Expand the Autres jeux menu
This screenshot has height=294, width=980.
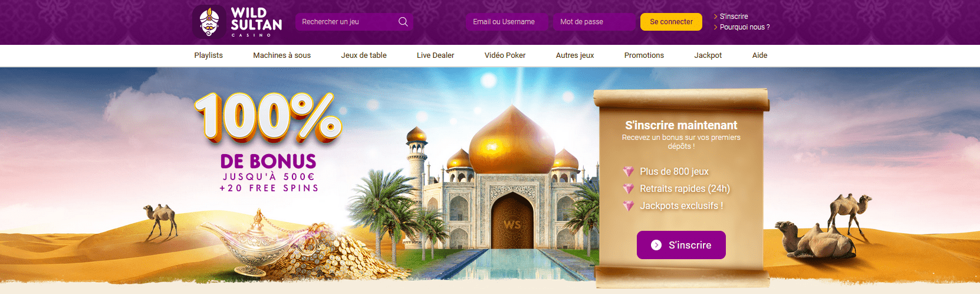575,55
